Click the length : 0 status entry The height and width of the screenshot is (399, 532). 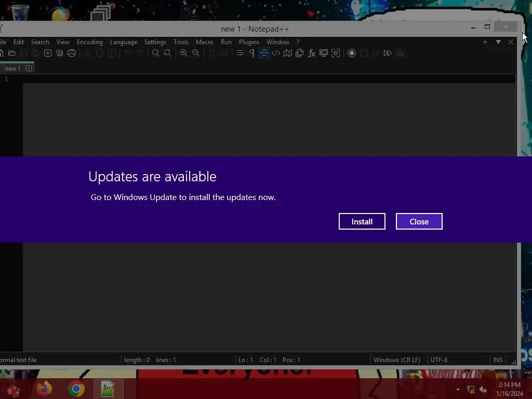137,360
